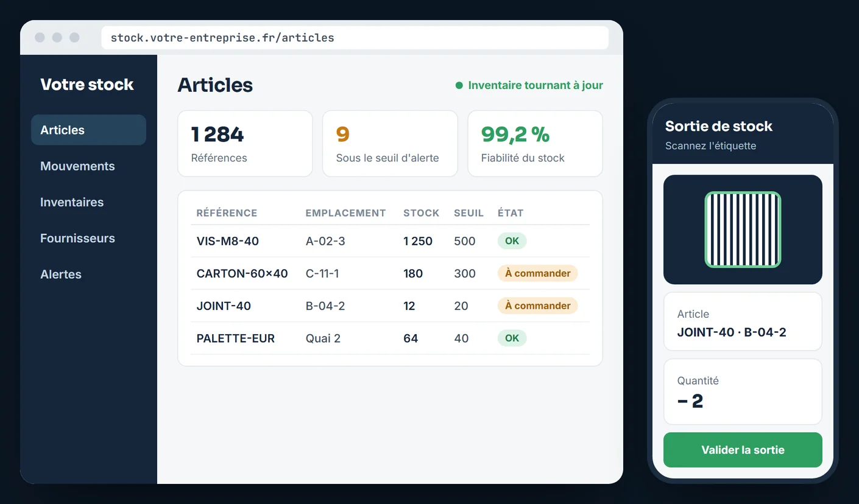Click the Quantité field showing − 2
This screenshot has width=859, height=504.
pos(743,391)
